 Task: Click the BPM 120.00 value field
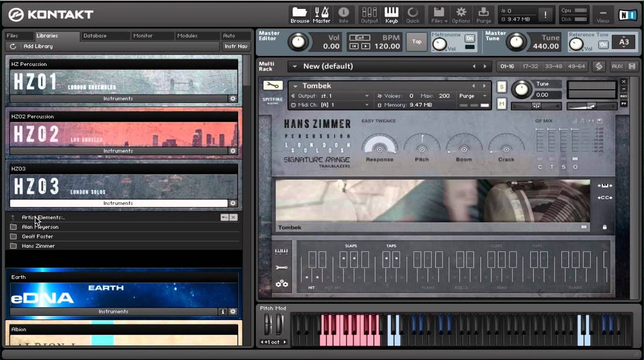click(x=387, y=46)
